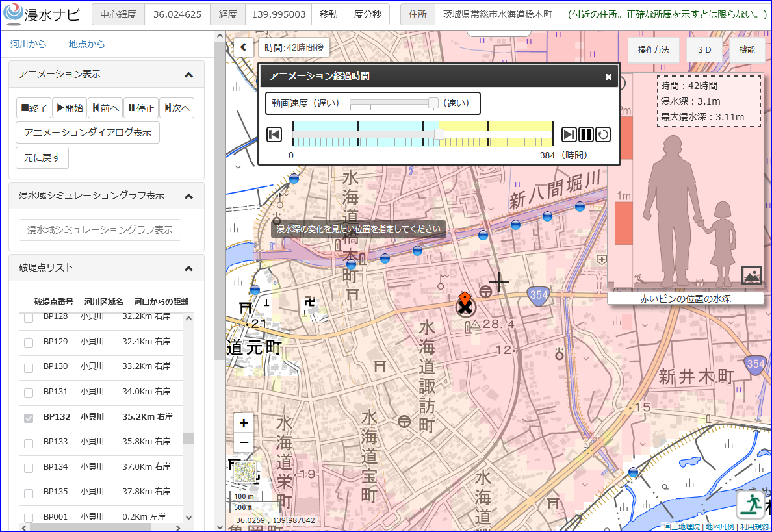
Task: Switch to the 地点から tab
Action: [86, 44]
